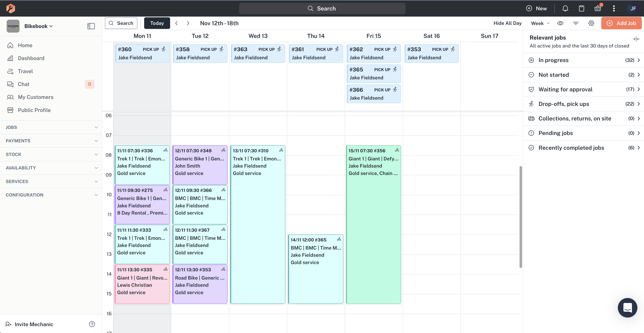644x333 pixels.
Task: Open the chat support bubble bottom right
Action: pos(627,308)
